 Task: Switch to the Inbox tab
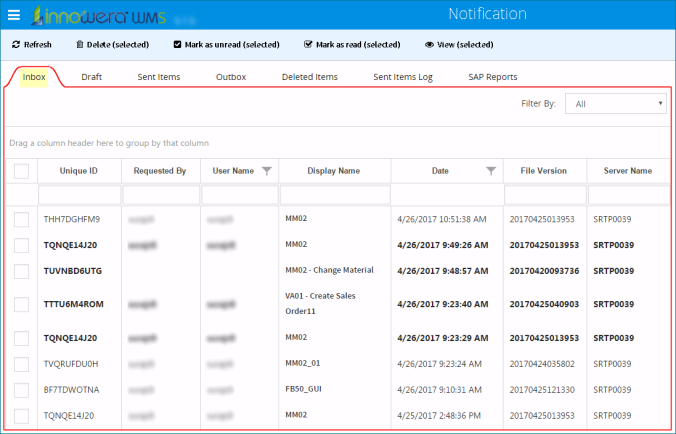pyautogui.click(x=34, y=77)
